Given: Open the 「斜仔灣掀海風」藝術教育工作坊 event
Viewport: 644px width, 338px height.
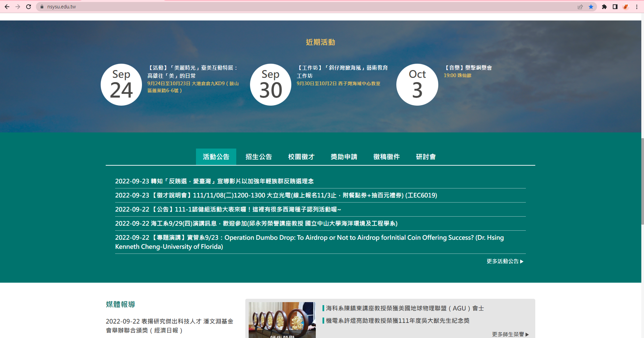Looking at the screenshot, I should [342, 72].
